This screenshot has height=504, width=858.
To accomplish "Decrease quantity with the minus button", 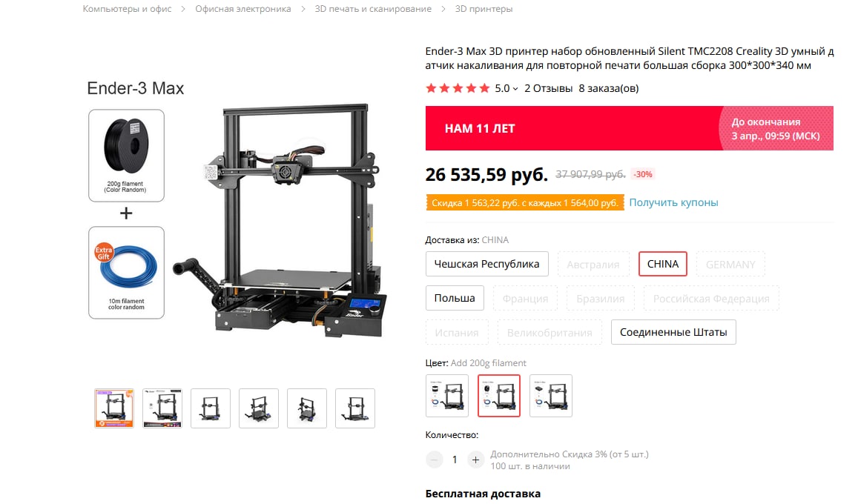I will [434, 460].
